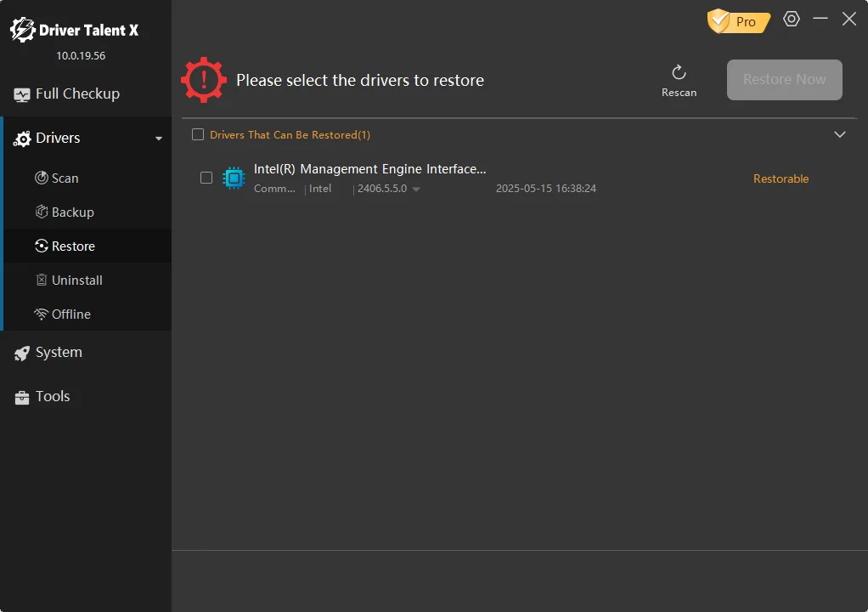
Task: Click the Offline wifi icon
Action: (x=42, y=314)
